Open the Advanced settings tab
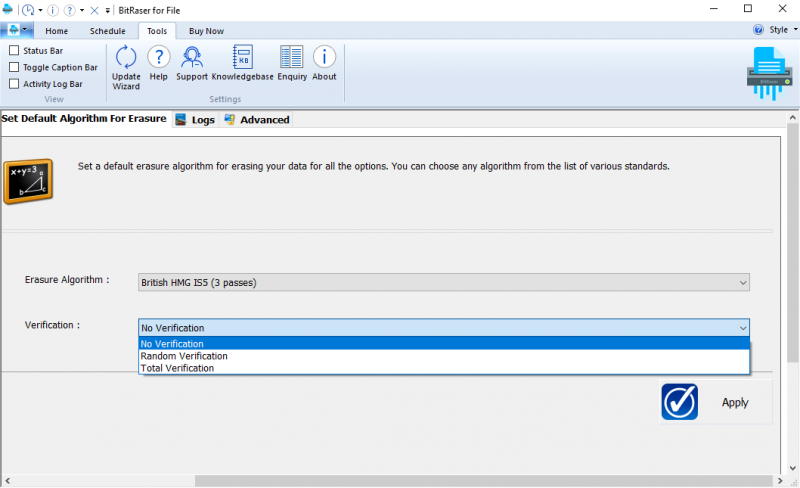The width and height of the screenshot is (800, 488). point(257,119)
